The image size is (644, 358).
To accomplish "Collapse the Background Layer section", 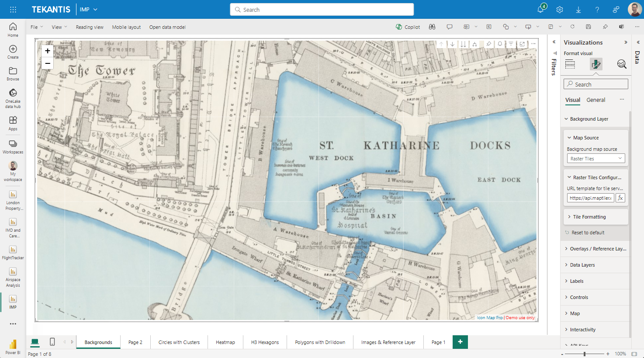I will [x=589, y=119].
